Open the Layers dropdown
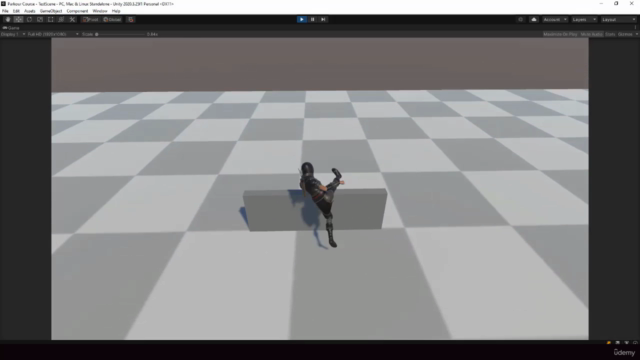 pyautogui.click(x=584, y=20)
